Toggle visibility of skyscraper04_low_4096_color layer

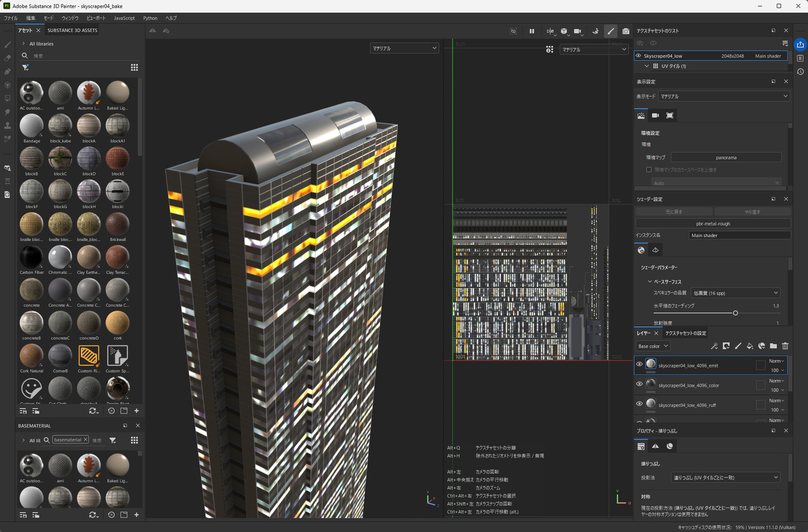(639, 384)
